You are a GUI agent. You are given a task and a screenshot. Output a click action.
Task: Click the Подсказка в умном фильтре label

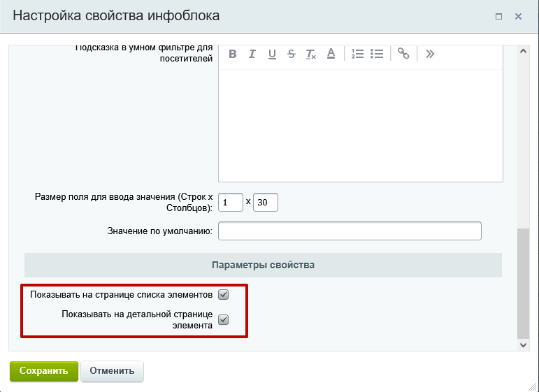click(144, 53)
